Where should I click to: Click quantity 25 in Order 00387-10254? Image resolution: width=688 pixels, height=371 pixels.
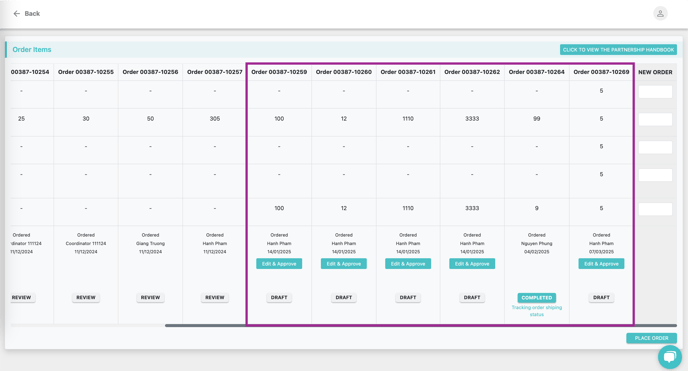pyautogui.click(x=22, y=119)
